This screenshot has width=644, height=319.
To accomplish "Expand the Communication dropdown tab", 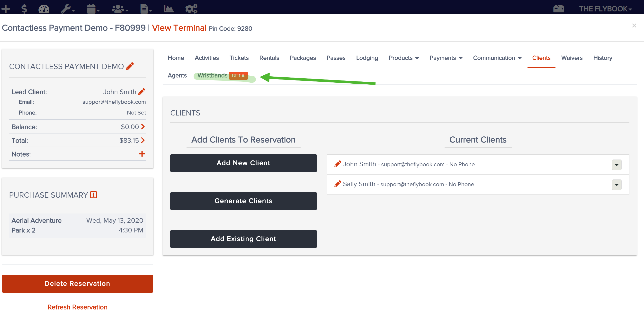I will 497,58.
